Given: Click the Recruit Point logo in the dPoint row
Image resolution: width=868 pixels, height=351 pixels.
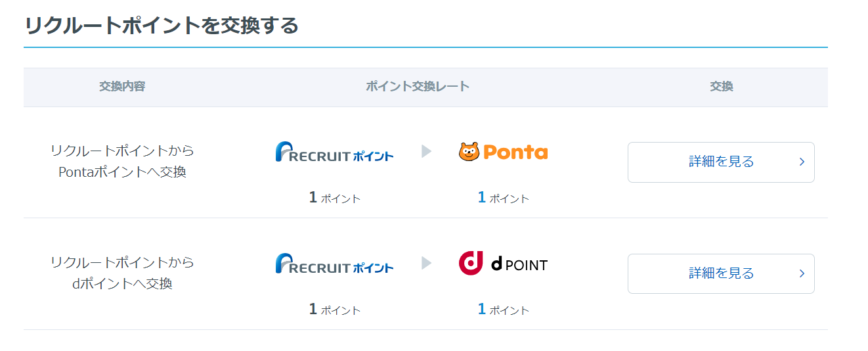Looking at the screenshot, I should (x=334, y=264).
